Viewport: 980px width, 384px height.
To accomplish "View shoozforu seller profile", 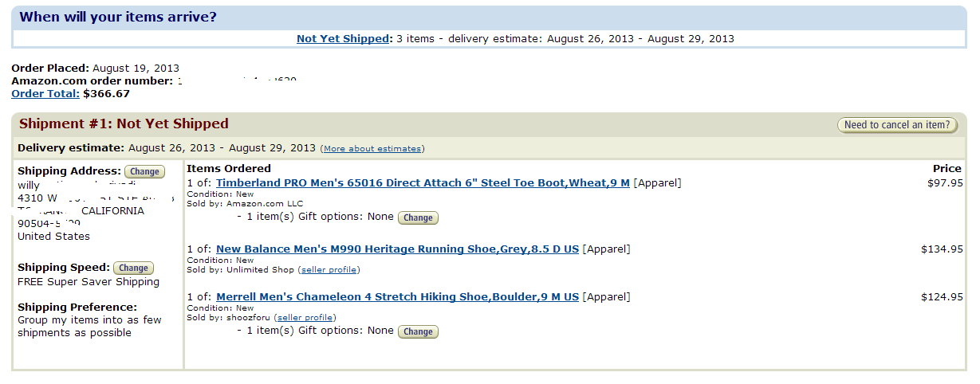I will tap(305, 317).
